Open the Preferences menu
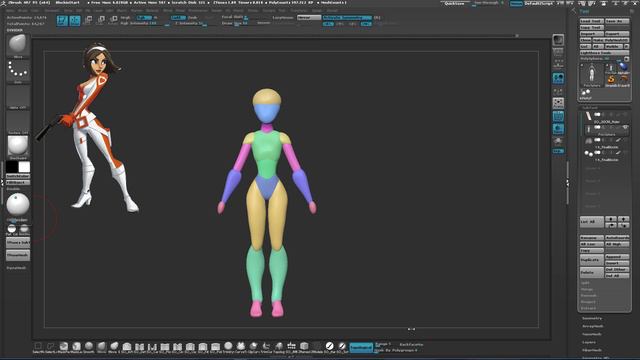This screenshot has height=360, width=640. tap(198, 11)
